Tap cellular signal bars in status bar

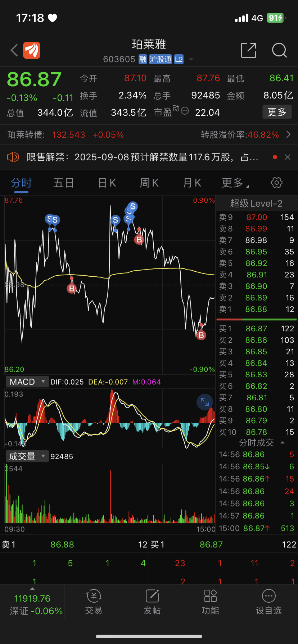coord(241,18)
